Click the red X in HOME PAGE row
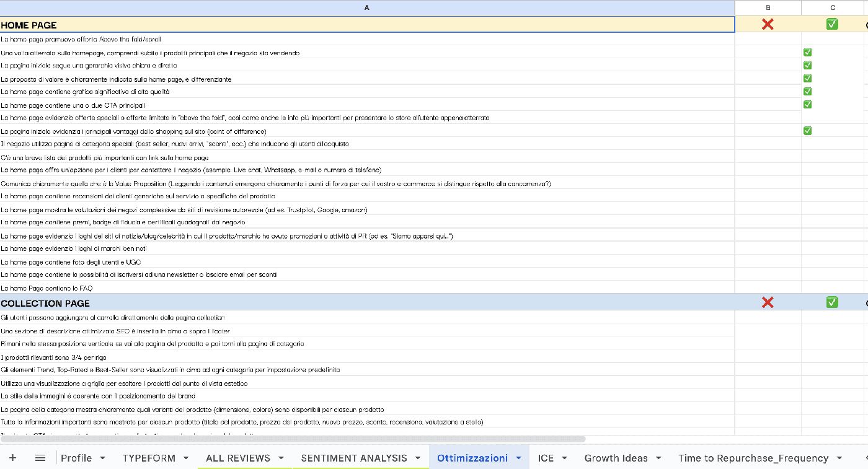This screenshot has width=868, height=469. tap(768, 24)
